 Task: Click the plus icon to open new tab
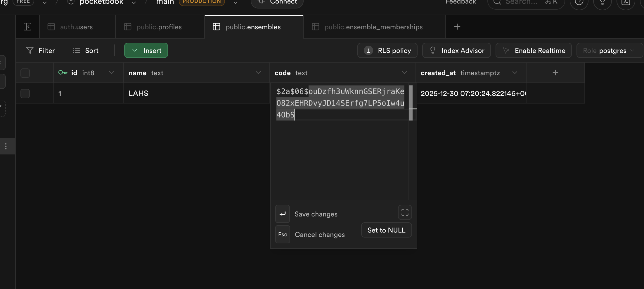457,27
